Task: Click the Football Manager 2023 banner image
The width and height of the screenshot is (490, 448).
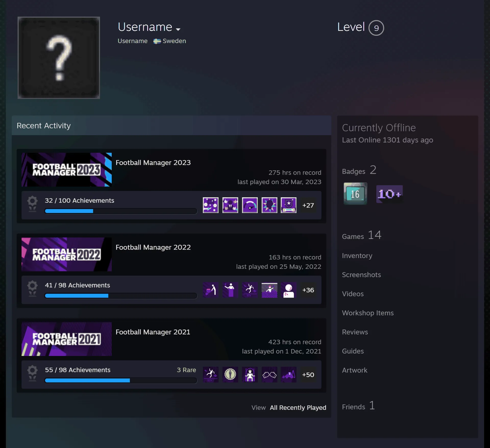Action: 67,170
